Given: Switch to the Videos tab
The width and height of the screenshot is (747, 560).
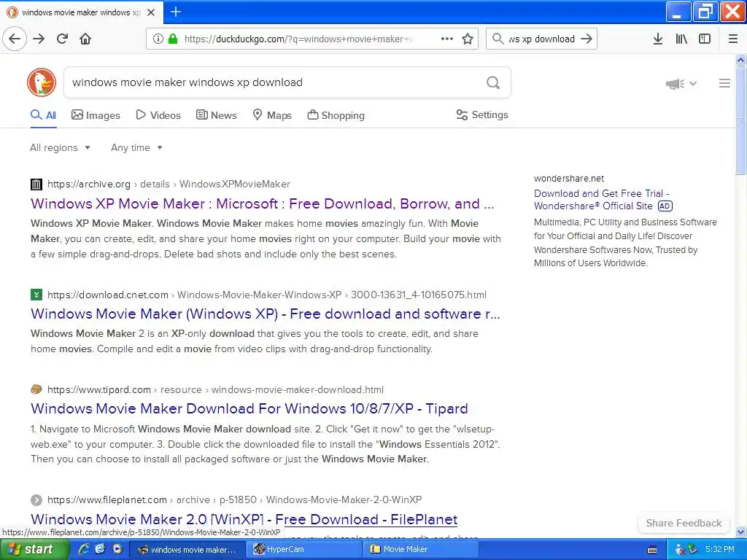Looking at the screenshot, I should (x=158, y=115).
